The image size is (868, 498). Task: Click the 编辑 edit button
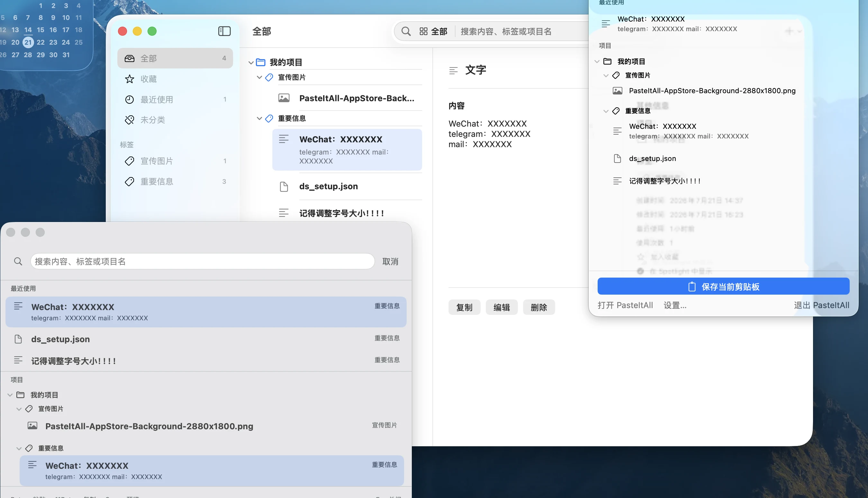tap(502, 307)
